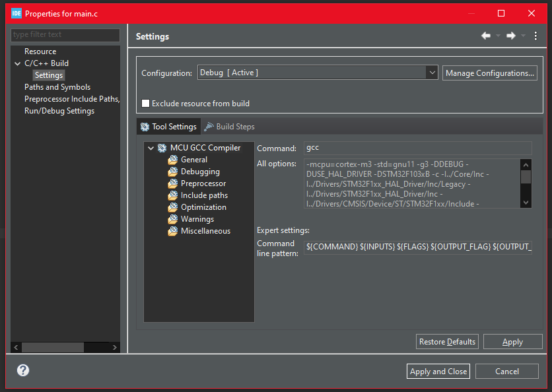The image size is (552, 392).
Task: Open the forward history dropdown arrow
Action: (x=523, y=36)
